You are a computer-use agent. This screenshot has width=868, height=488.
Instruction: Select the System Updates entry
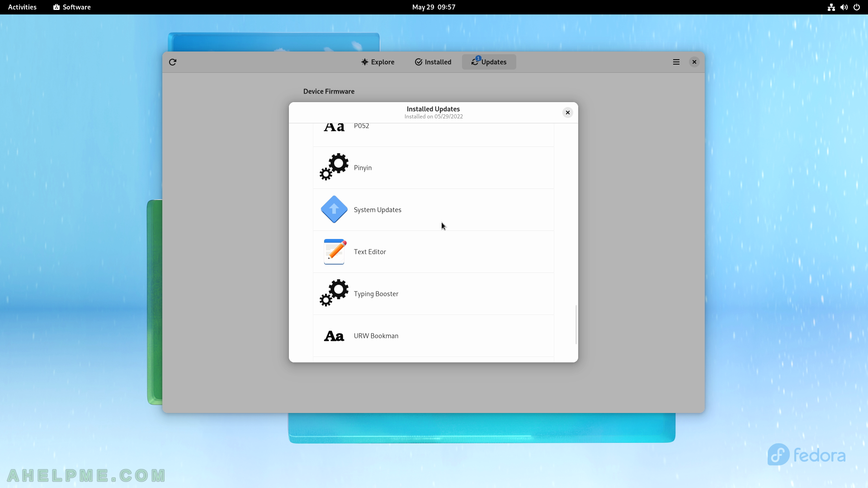tap(433, 210)
